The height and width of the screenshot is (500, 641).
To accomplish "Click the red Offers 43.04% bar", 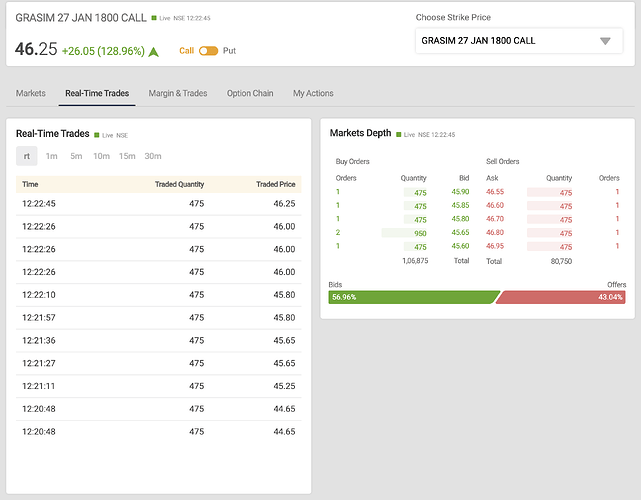I will click(x=560, y=297).
